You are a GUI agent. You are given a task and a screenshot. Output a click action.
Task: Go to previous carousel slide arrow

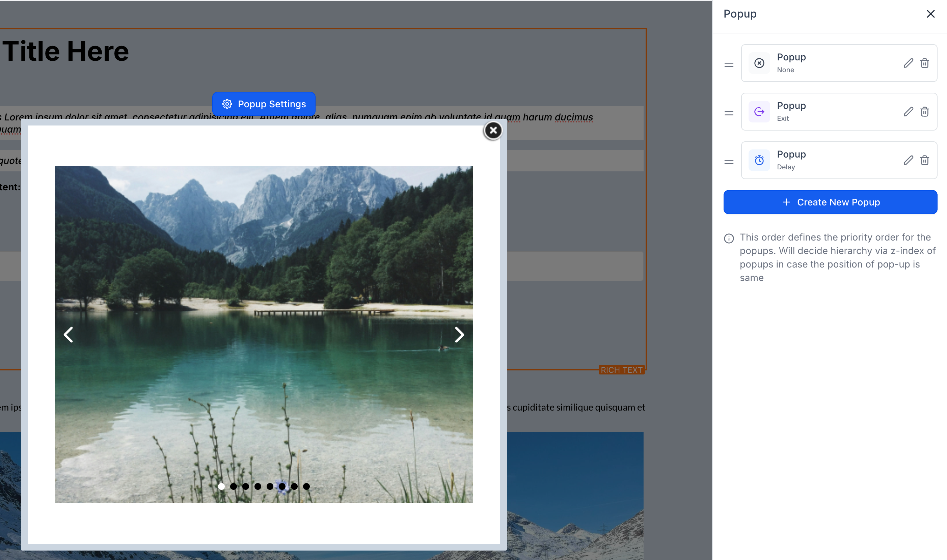tap(68, 334)
